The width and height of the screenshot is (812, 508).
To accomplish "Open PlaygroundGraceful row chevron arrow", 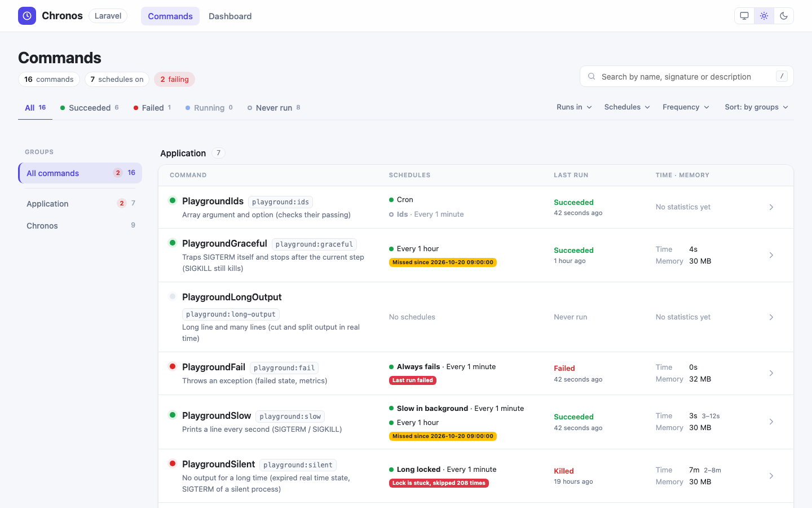I will click(x=771, y=255).
